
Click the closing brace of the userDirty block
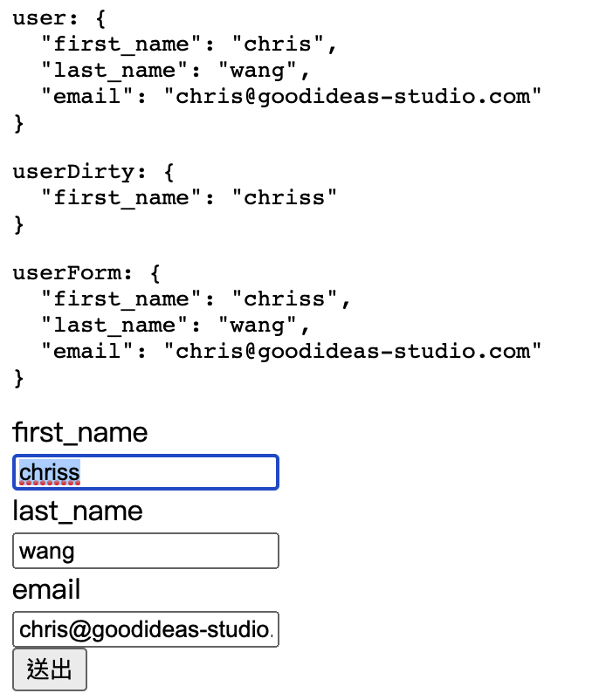point(18,224)
